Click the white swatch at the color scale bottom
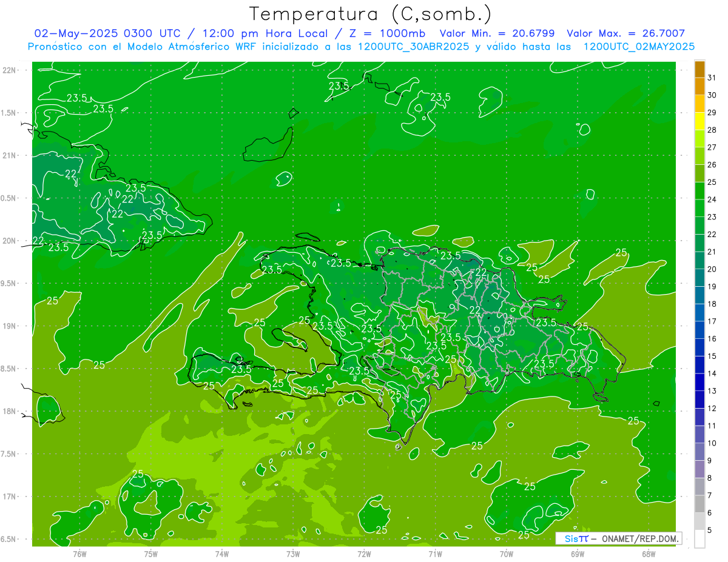Viewport: 728px width, 562px height. (x=699, y=539)
